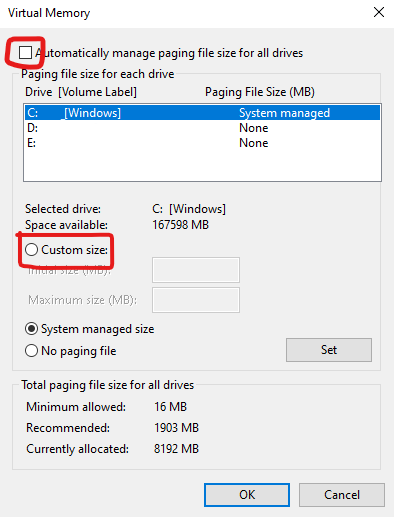Close the Virtual Memory window with X
The image size is (394, 517).
pos(379,12)
